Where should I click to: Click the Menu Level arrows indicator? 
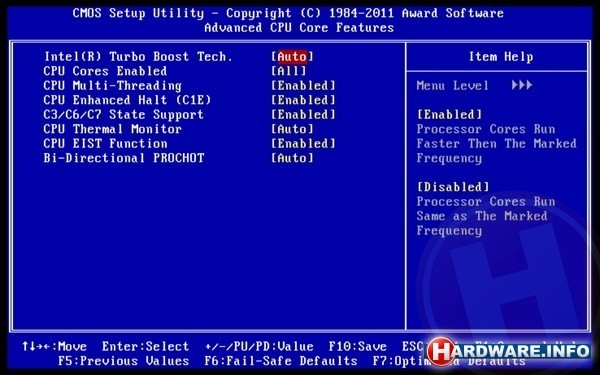522,85
